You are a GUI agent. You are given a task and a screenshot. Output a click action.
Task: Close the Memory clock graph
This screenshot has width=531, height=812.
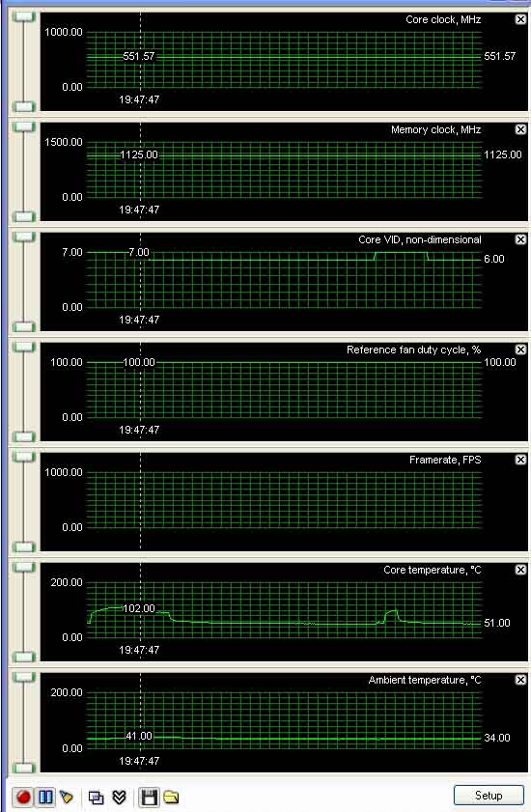point(520,129)
